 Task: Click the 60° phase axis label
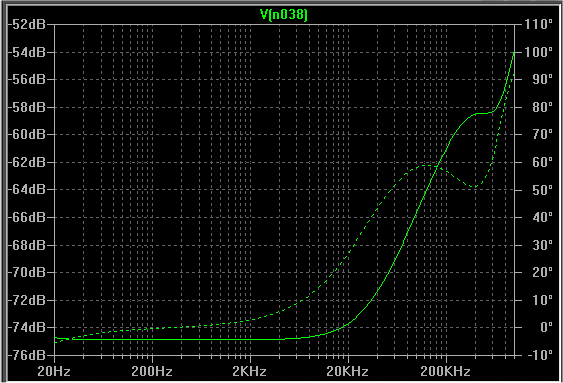point(542,162)
